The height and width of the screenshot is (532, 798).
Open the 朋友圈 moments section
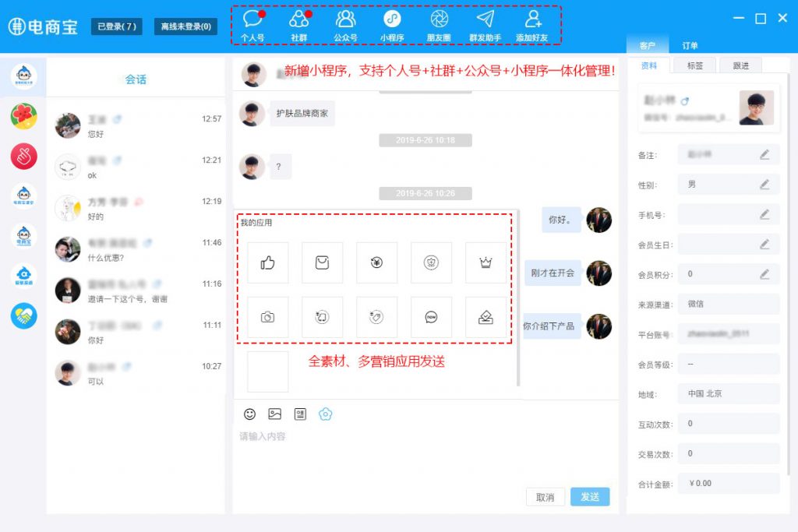click(439, 26)
